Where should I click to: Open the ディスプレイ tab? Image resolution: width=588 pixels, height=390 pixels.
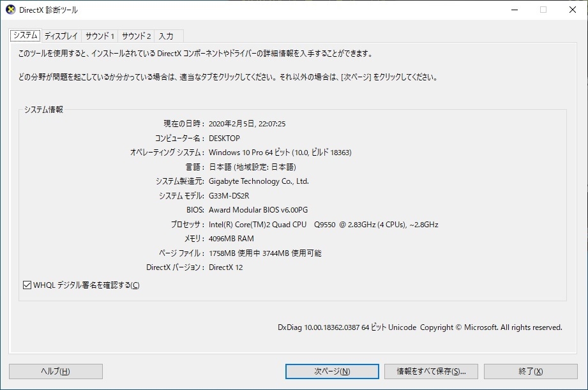pyautogui.click(x=61, y=36)
